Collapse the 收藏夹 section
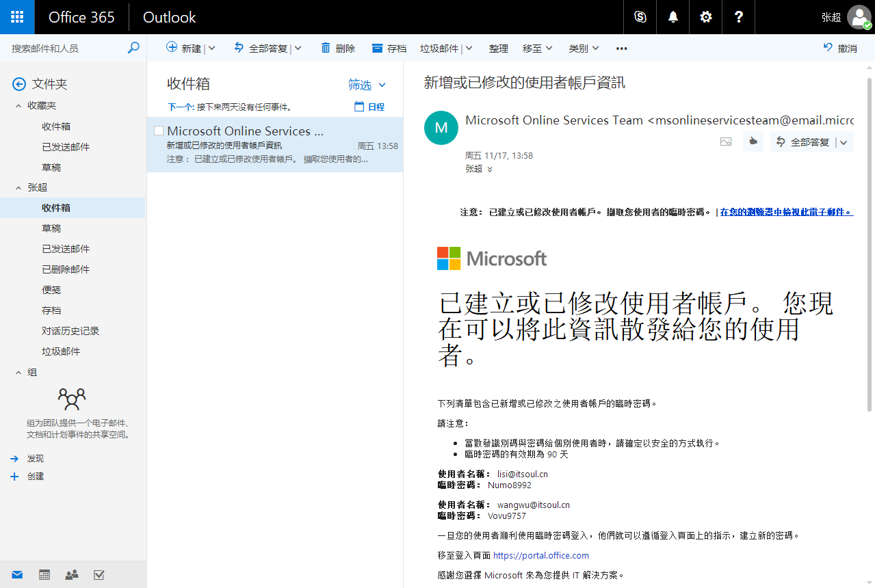 18,106
